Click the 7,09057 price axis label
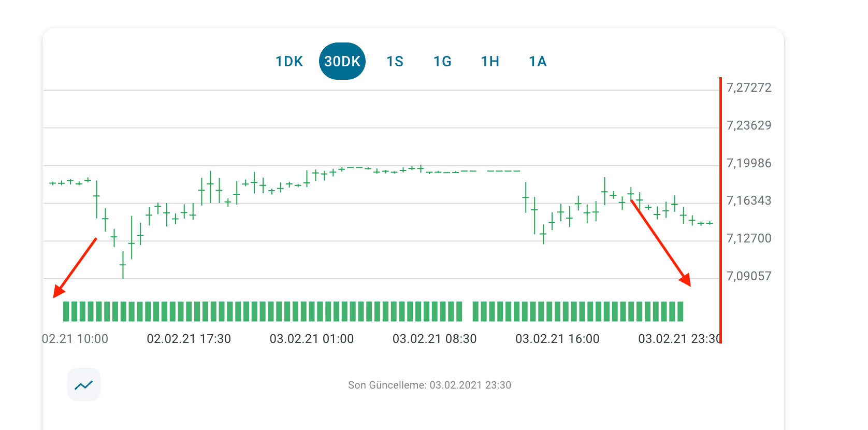The width and height of the screenshot is (868, 430). tap(748, 276)
